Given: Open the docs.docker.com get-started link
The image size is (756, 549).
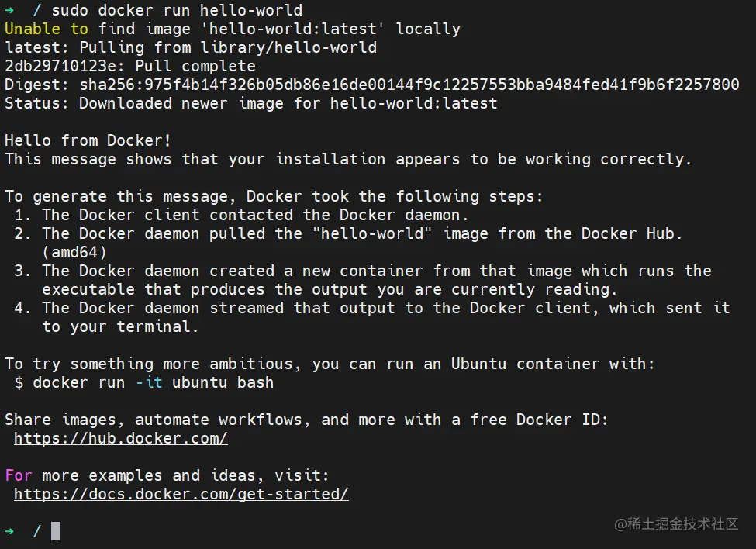Looking at the screenshot, I should pos(181,494).
